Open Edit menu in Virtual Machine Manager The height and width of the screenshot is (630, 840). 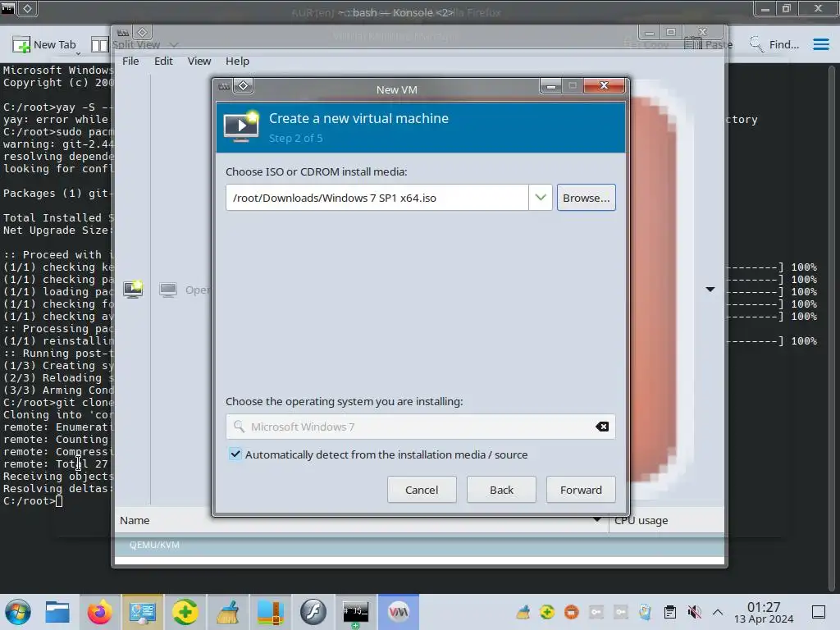163,61
